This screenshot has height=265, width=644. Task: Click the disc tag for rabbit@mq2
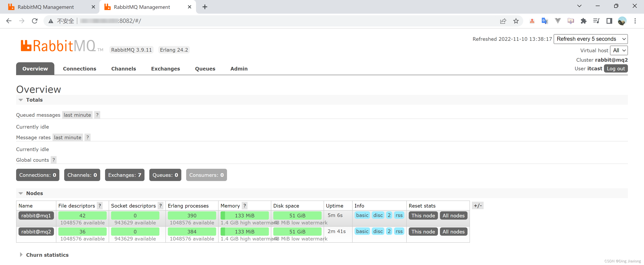click(x=378, y=231)
